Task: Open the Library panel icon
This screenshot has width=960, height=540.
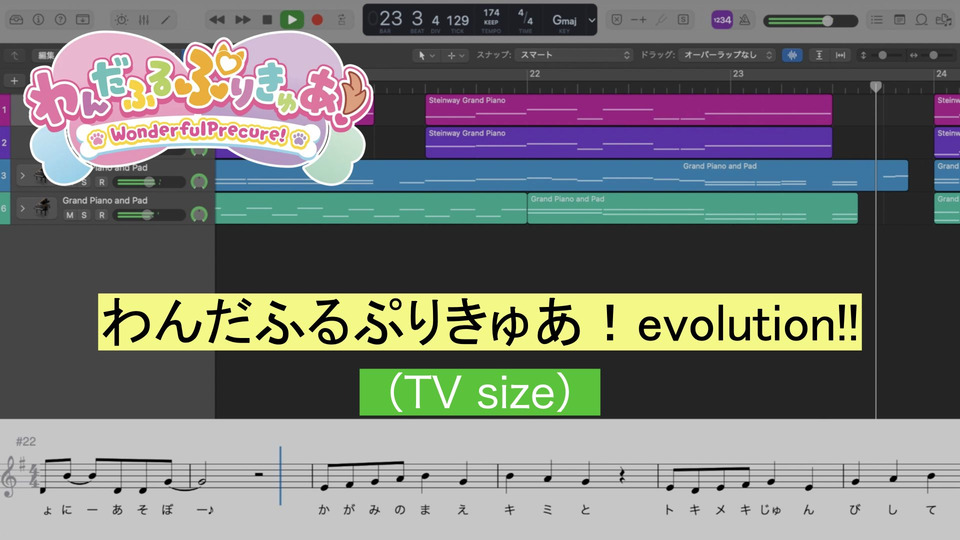Action: click(x=17, y=20)
